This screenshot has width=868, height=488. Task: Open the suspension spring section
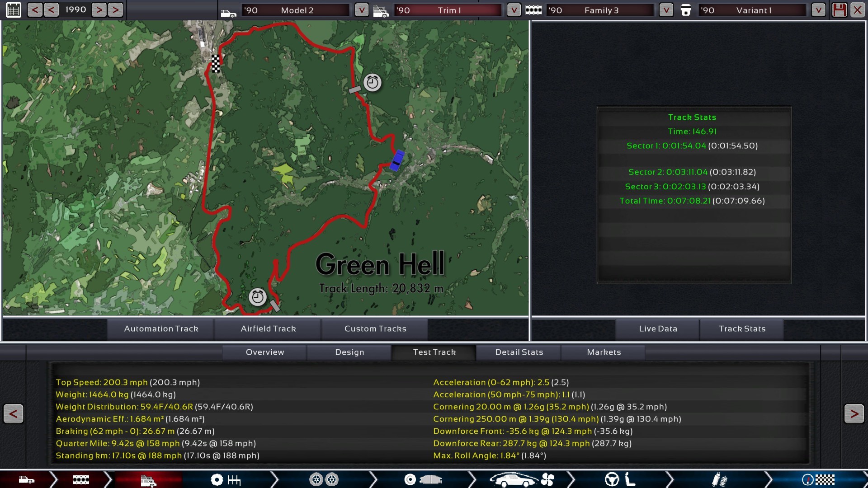[719, 479]
